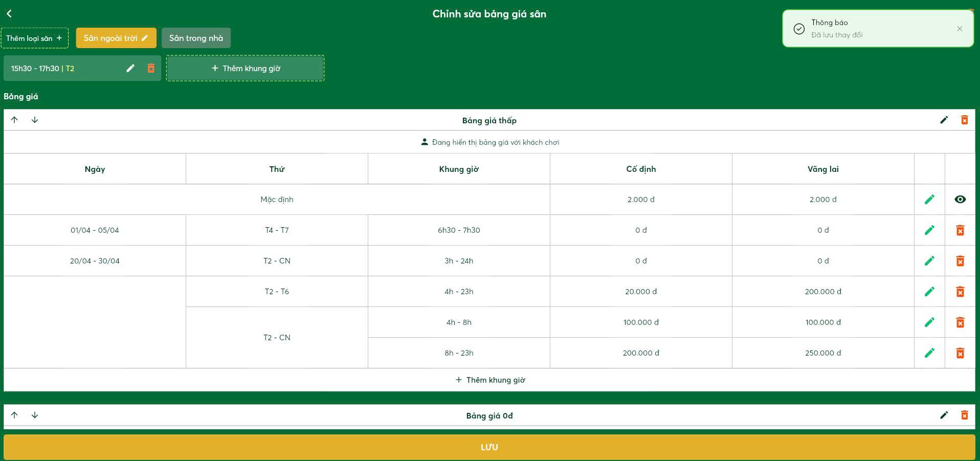Edit the 15h30 - 17h30 time slot
980x461 pixels.
(130, 68)
